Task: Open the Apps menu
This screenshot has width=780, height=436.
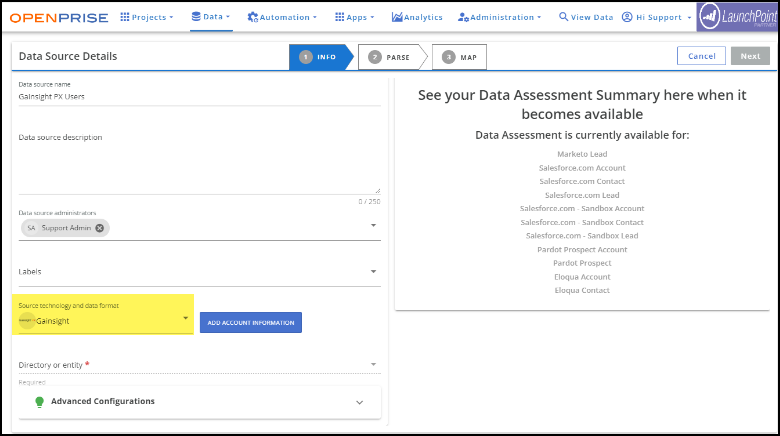Action: [354, 17]
